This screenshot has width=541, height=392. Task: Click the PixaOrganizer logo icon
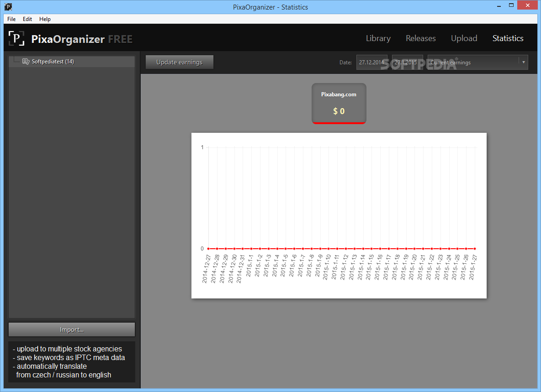tap(16, 38)
